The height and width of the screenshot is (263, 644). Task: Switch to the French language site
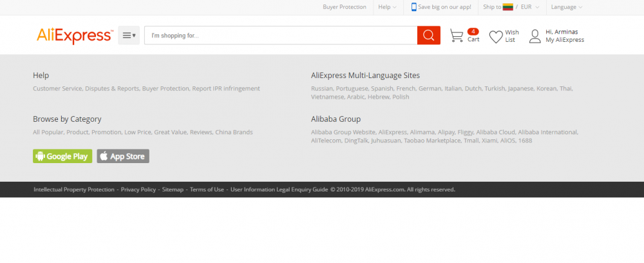[405, 88]
